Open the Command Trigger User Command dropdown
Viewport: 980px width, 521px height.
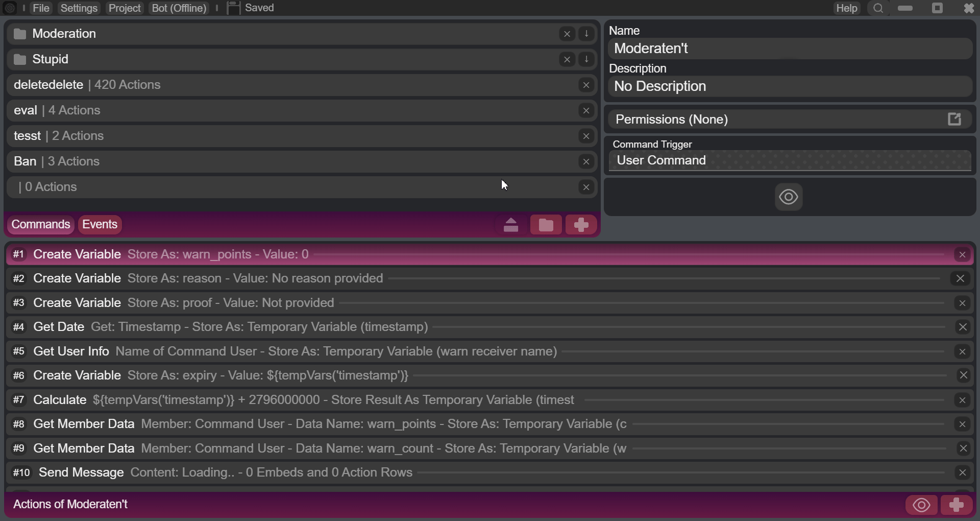click(790, 160)
